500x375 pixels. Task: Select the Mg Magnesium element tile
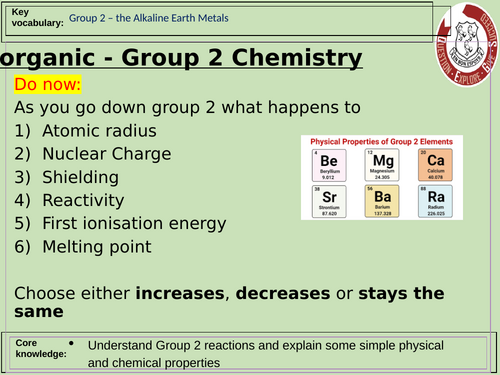[x=382, y=165]
